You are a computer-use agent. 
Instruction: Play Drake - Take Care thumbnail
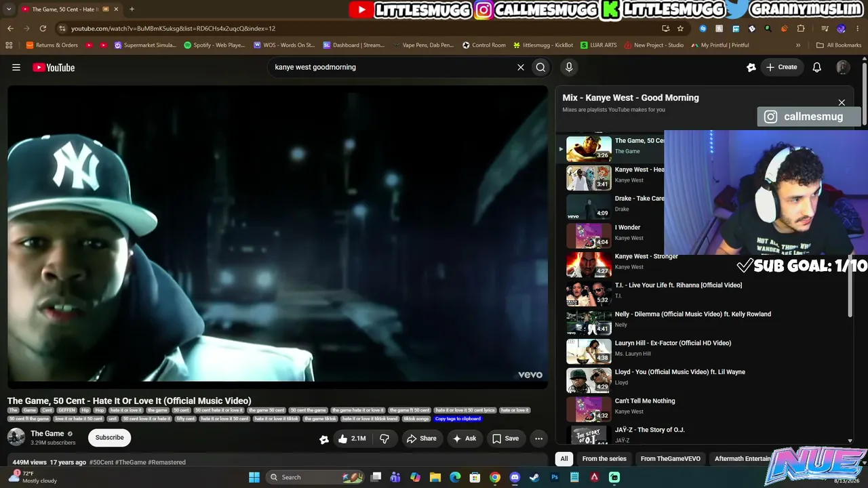click(x=589, y=207)
